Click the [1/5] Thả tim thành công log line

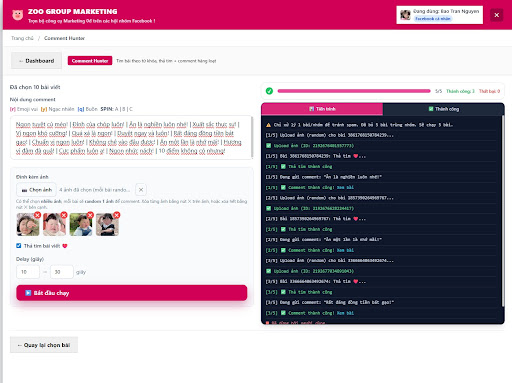pos(299,166)
